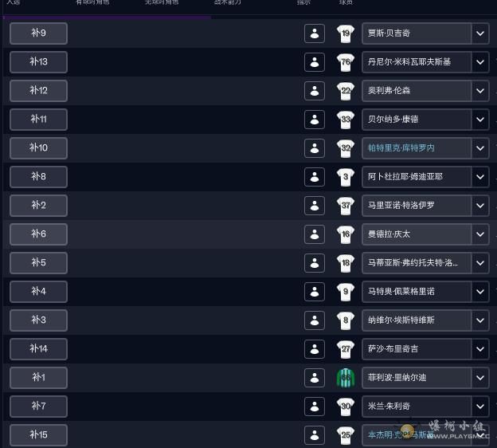Click instructions icon beside 米兰·朱利奇
497x448 pixels.
tap(315, 407)
